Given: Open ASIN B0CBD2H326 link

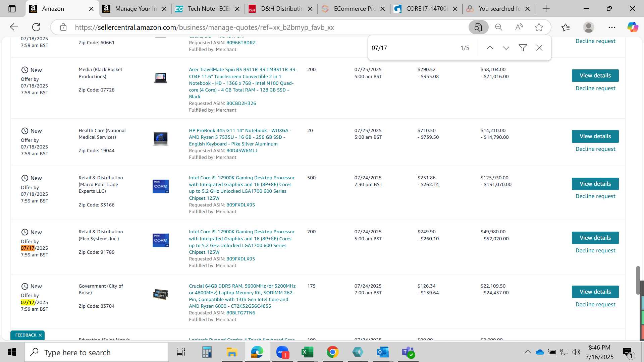Looking at the screenshot, I should [241, 103].
